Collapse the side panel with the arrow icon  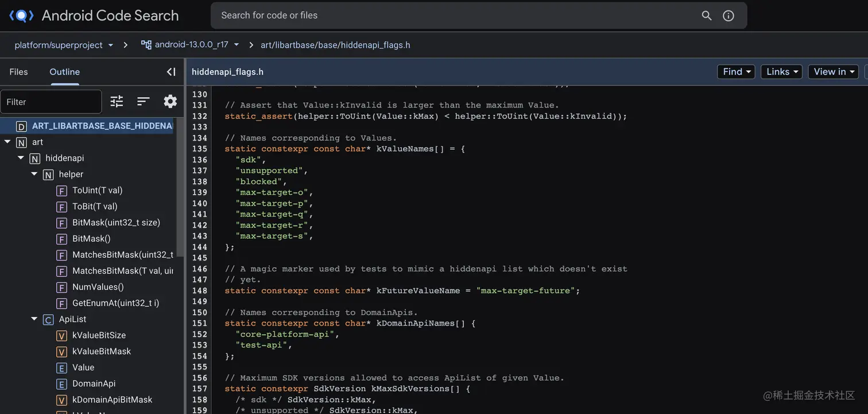pyautogui.click(x=170, y=72)
